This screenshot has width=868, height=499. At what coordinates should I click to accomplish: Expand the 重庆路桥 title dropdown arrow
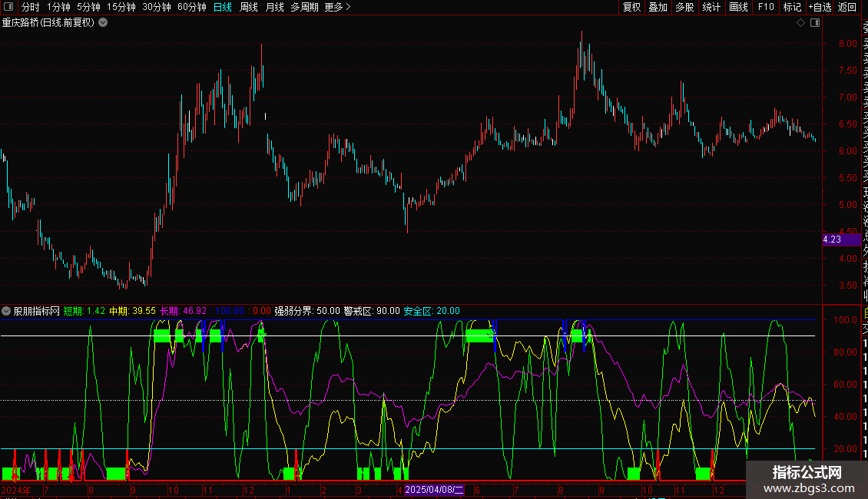tap(103, 23)
